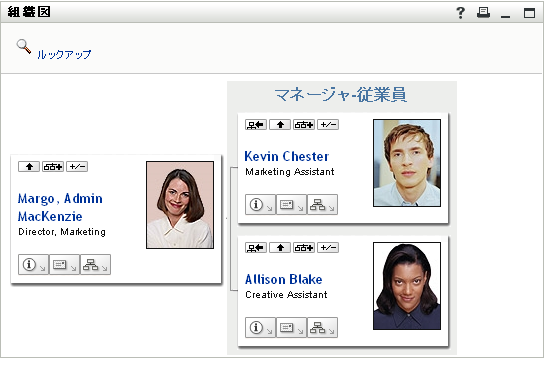Open org chart actions on Margo's card

[95, 265]
